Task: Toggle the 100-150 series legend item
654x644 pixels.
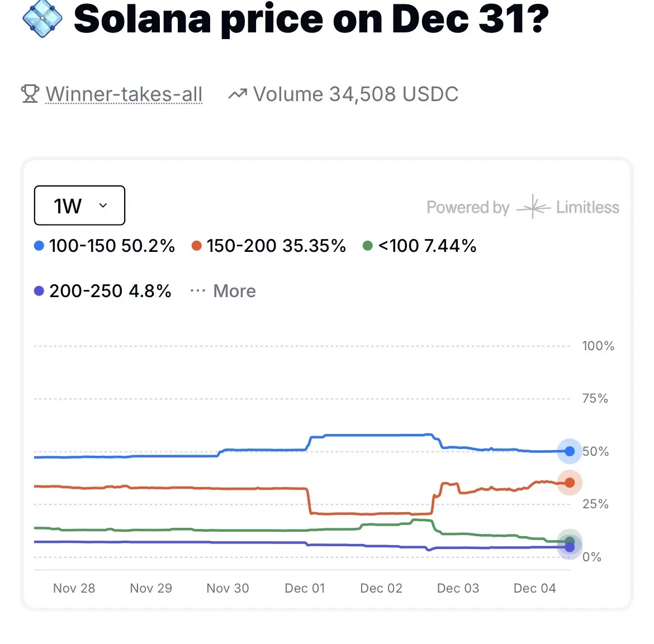Action: click(x=105, y=246)
